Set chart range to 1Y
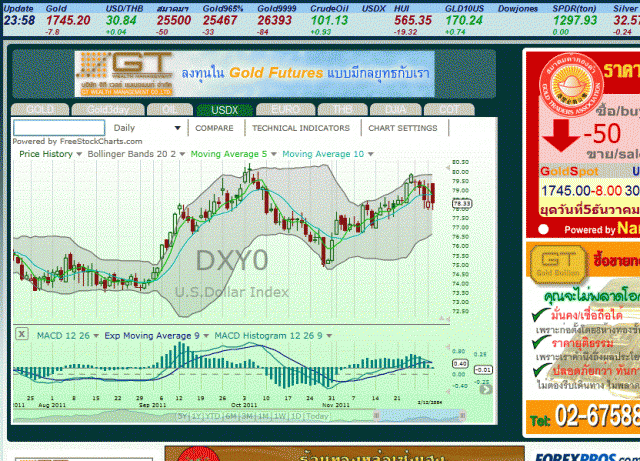The image size is (640, 461). pyautogui.click(x=197, y=416)
